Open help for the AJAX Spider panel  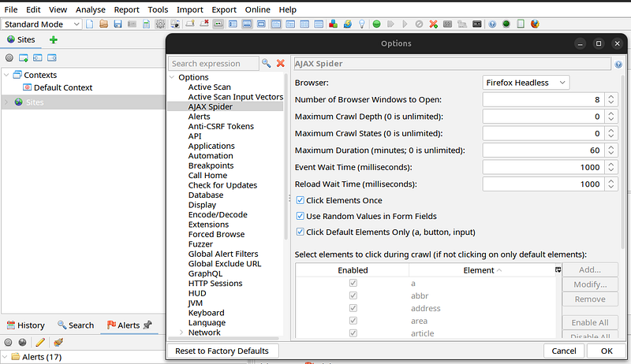[618, 65]
